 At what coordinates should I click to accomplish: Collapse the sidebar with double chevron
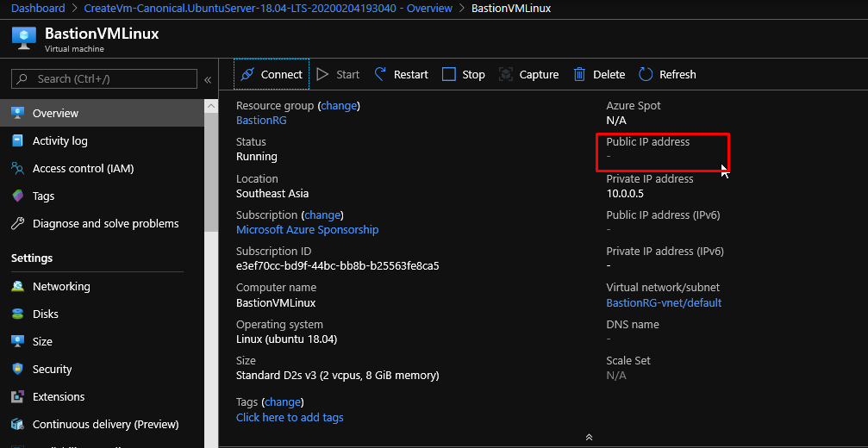[x=208, y=79]
